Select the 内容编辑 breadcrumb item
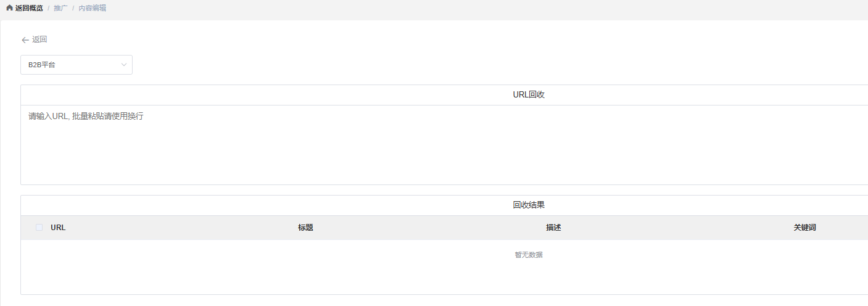This screenshot has height=306, width=868. tap(93, 8)
